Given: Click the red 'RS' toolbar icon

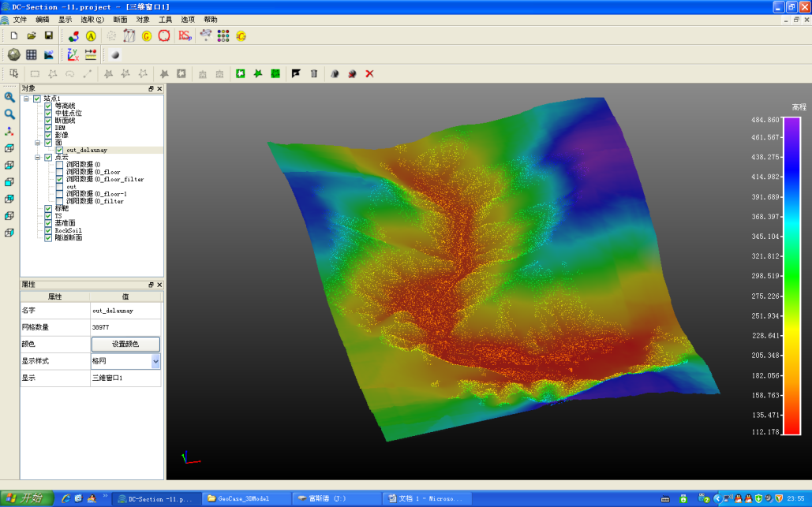Looking at the screenshot, I should [x=185, y=35].
